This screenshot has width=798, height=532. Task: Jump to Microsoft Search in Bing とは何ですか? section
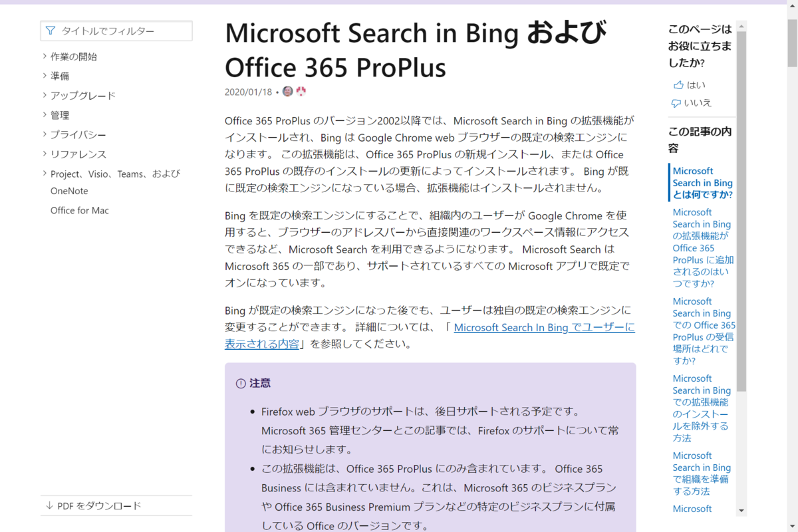pyautogui.click(x=703, y=183)
